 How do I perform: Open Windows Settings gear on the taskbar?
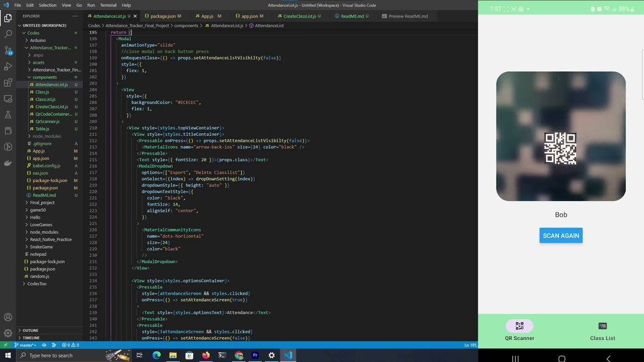[x=272, y=355]
